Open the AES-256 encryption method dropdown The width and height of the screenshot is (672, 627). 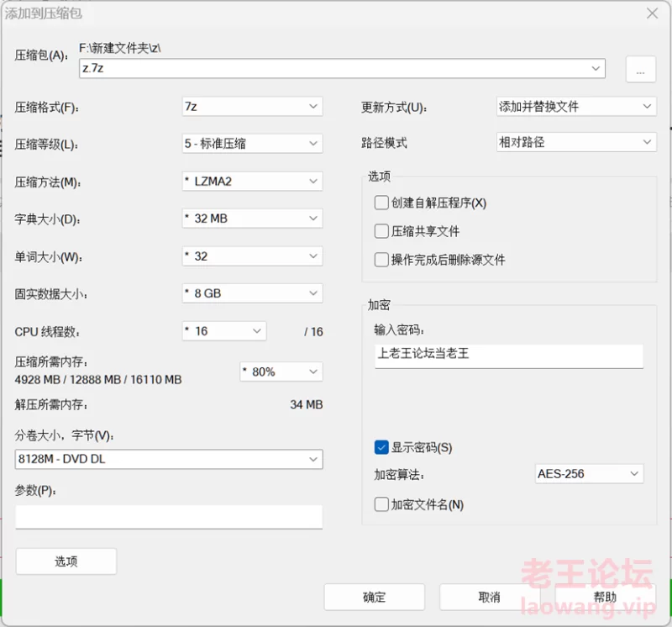(x=590, y=474)
